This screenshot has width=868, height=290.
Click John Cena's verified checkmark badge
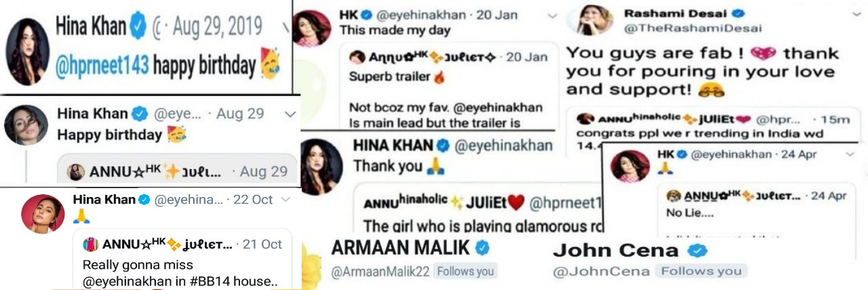697,251
